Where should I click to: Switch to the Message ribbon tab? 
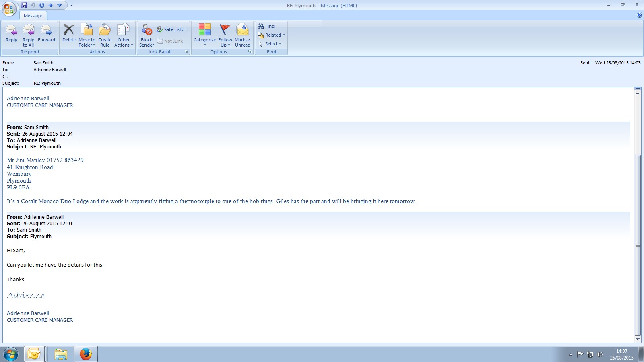coord(33,16)
